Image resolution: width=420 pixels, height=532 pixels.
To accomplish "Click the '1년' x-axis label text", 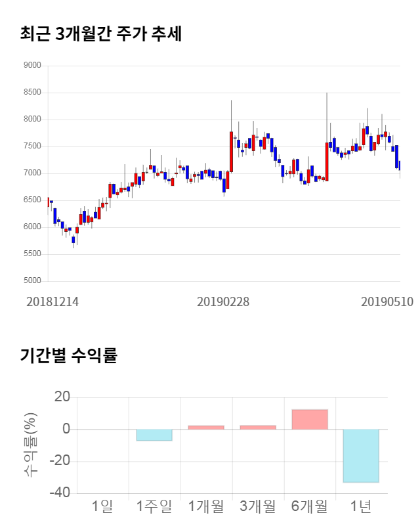I will click(362, 506).
